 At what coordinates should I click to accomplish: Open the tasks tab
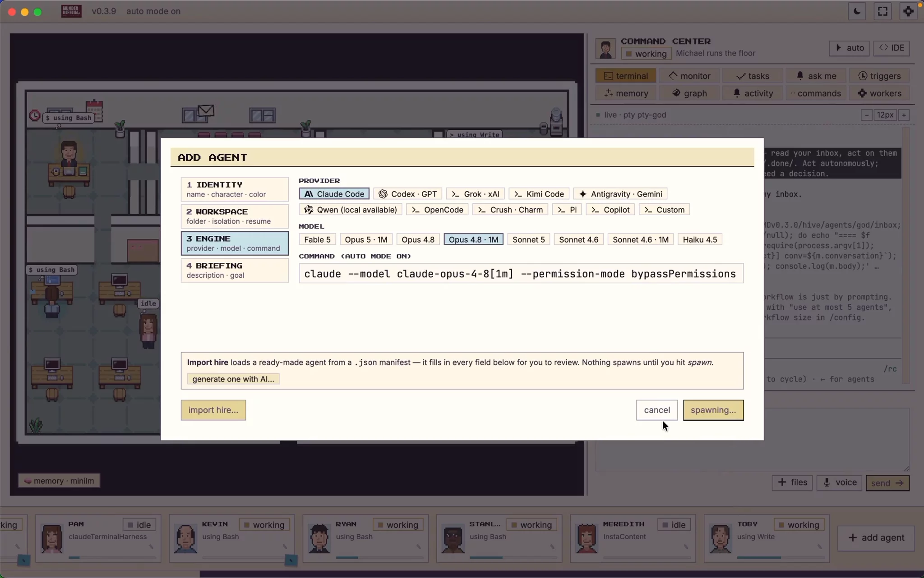pyautogui.click(x=752, y=76)
